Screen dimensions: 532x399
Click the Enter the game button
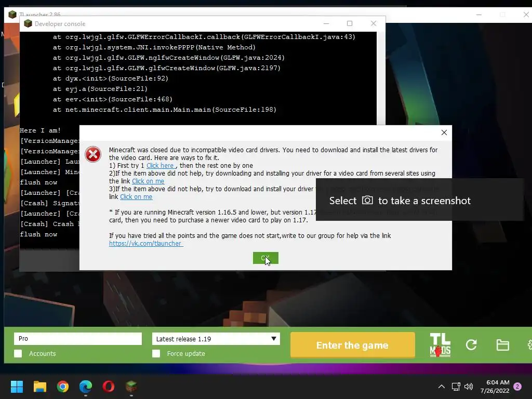pyautogui.click(x=353, y=345)
